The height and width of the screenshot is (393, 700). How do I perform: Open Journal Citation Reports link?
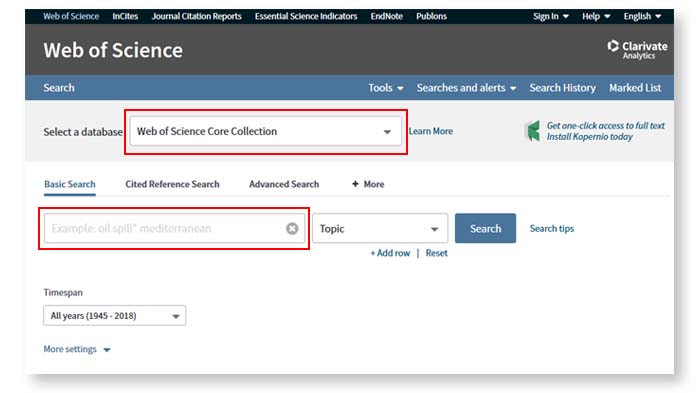pos(196,17)
